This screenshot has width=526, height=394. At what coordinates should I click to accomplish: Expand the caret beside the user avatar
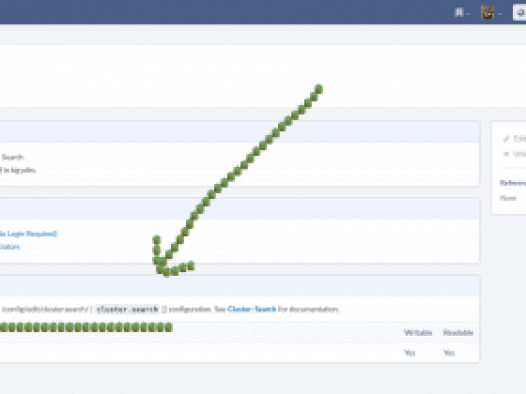click(x=499, y=14)
